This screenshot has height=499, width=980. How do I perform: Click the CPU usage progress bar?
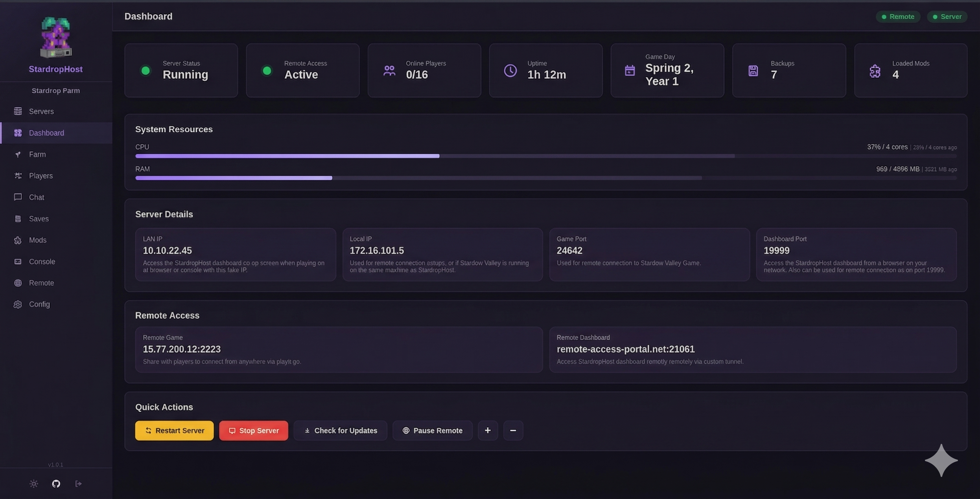(x=545, y=156)
